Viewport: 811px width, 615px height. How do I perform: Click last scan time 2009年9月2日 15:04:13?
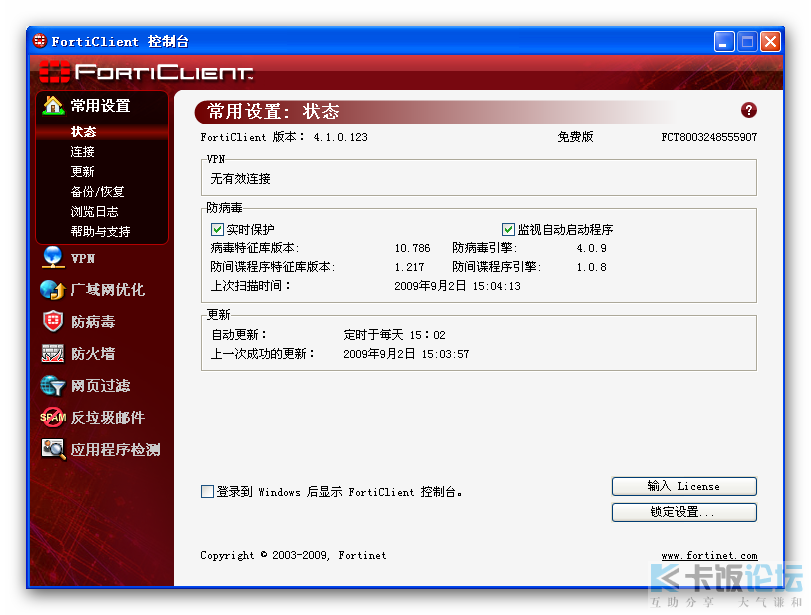click(457, 286)
